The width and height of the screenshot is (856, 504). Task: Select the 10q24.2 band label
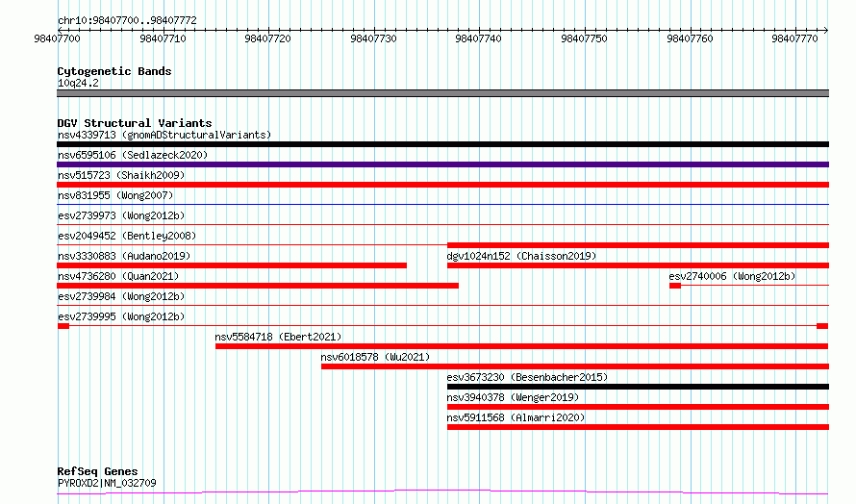(x=78, y=83)
